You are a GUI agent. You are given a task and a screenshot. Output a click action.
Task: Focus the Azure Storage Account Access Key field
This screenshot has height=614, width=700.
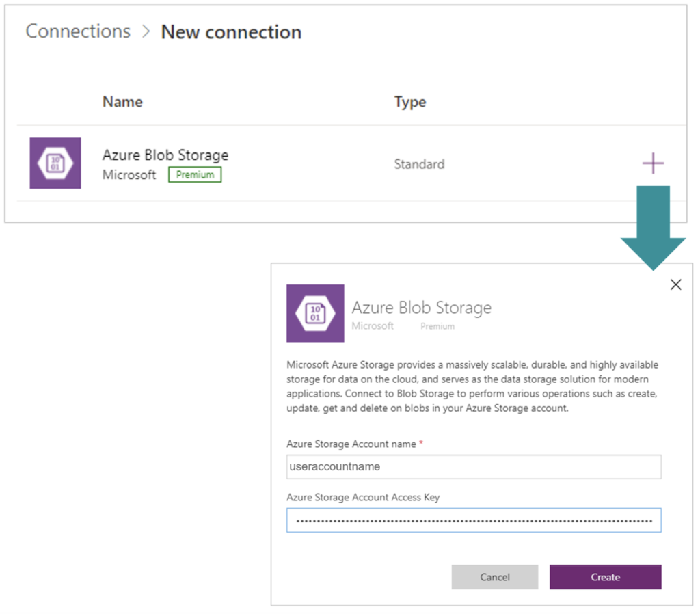point(474,520)
